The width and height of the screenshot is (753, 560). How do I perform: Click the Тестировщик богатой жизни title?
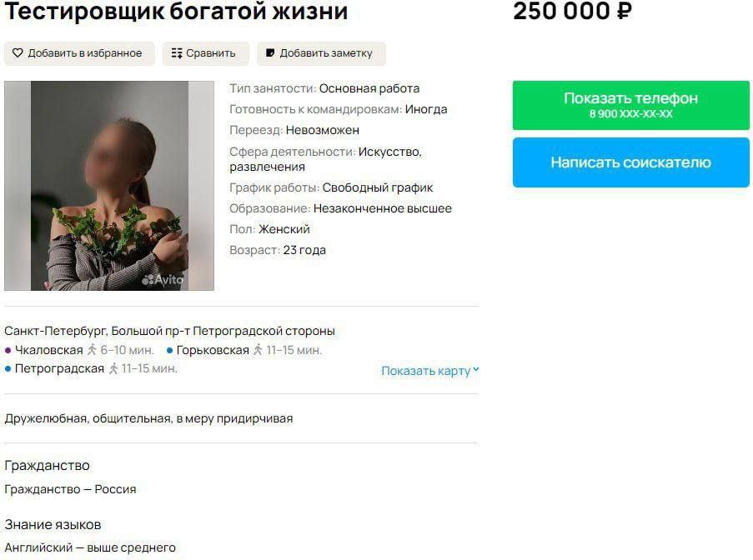(176, 12)
